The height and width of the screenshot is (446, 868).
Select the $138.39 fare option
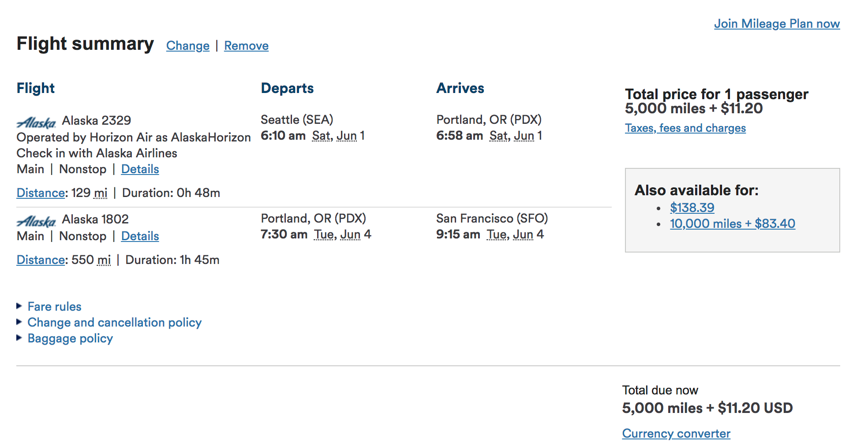[x=692, y=208]
